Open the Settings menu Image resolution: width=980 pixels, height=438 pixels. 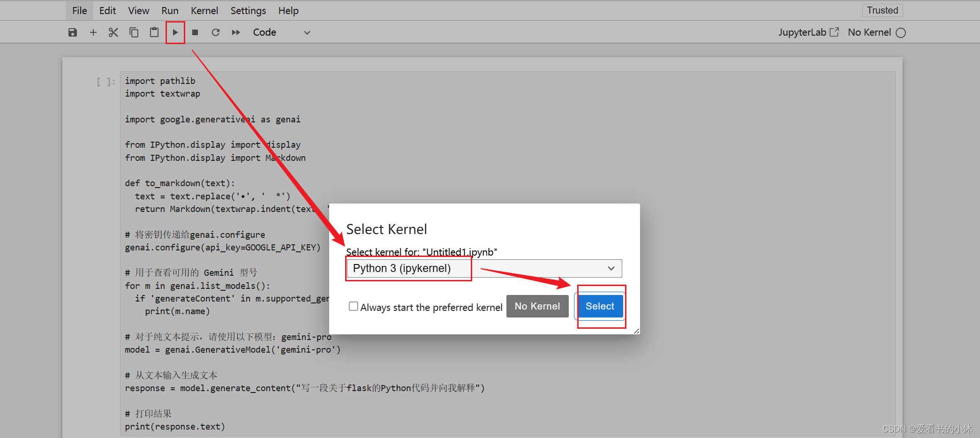coord(248,10)
